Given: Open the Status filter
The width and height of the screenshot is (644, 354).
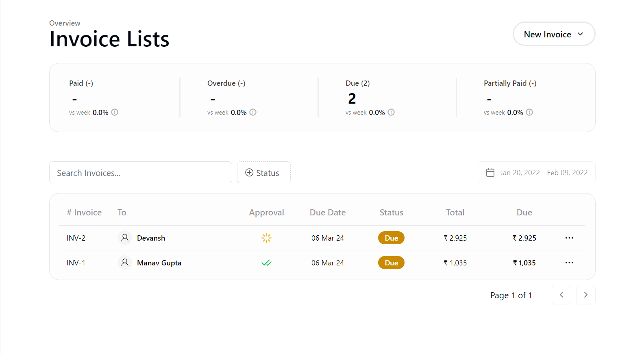Looking at the screenshot, I should pyautogui.click(x=263, y=173).
